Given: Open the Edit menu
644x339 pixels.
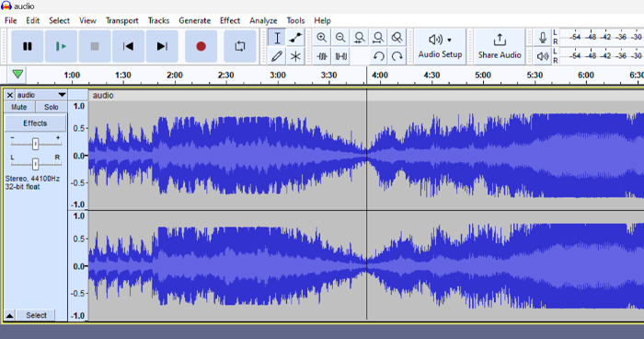Looking at the screenshot, I should point(33,20).
